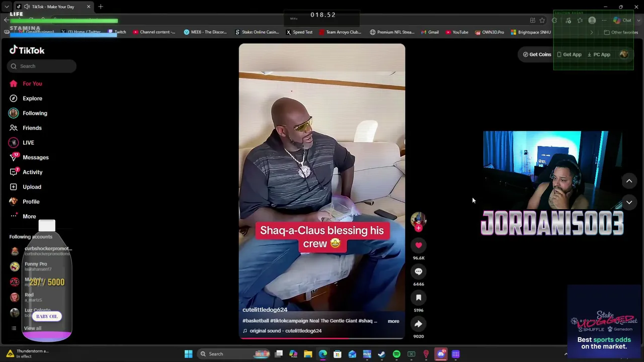Open the Gmail bookmark

pos(430,32)
